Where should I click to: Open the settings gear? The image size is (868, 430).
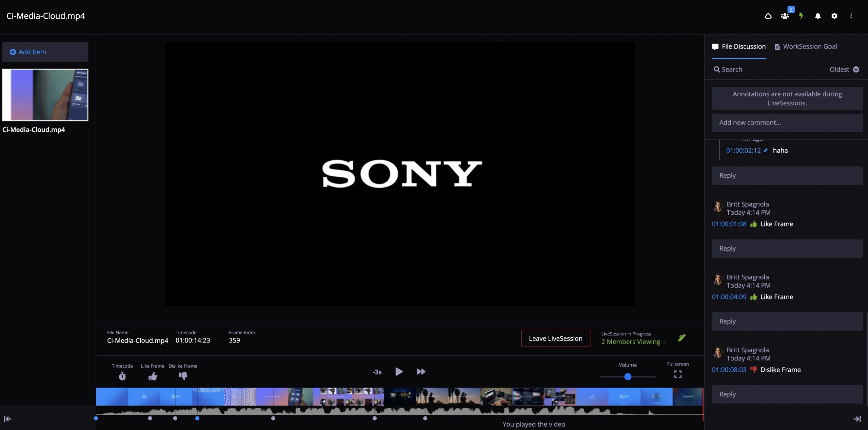coord(834,16)
